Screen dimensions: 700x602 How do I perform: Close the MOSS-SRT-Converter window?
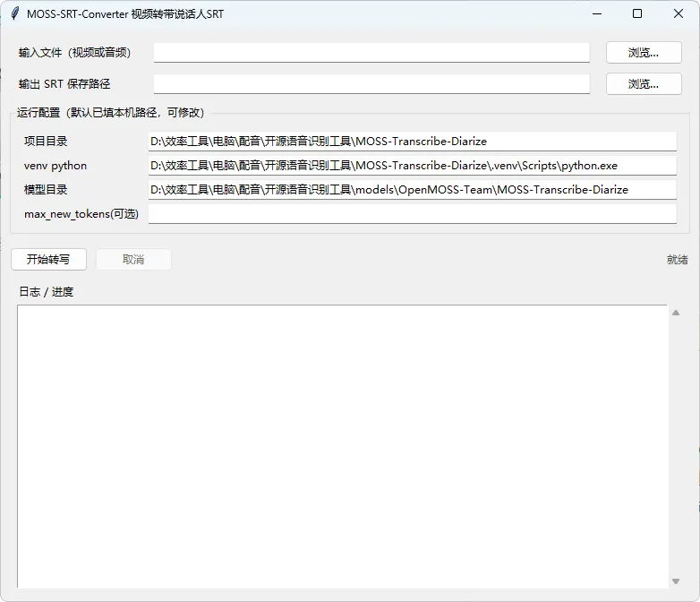679,13
